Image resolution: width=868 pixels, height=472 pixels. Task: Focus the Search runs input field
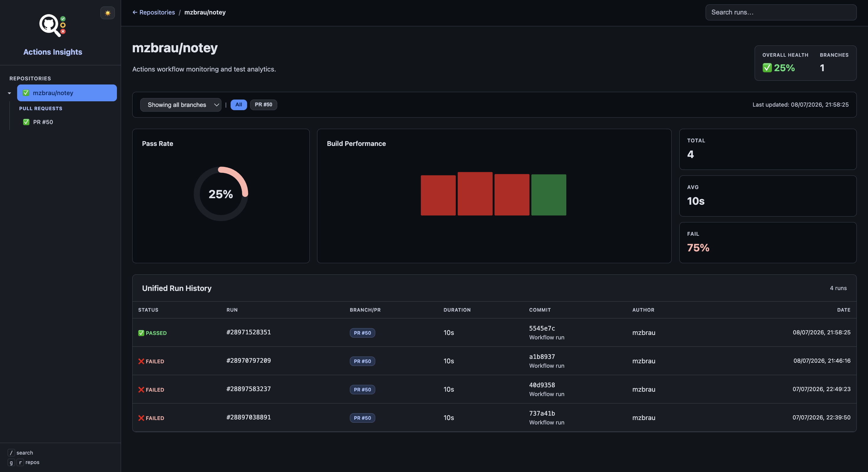781,12
